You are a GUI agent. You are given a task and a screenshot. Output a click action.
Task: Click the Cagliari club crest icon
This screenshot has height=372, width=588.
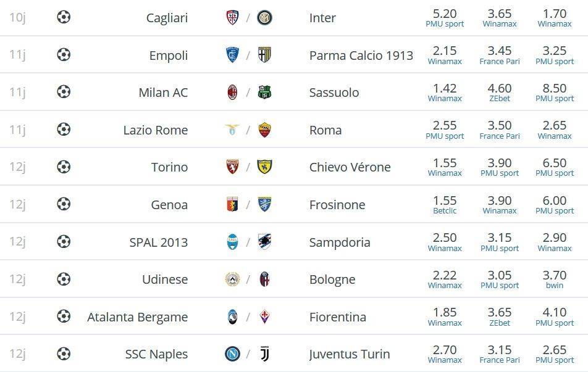(232, 18)
